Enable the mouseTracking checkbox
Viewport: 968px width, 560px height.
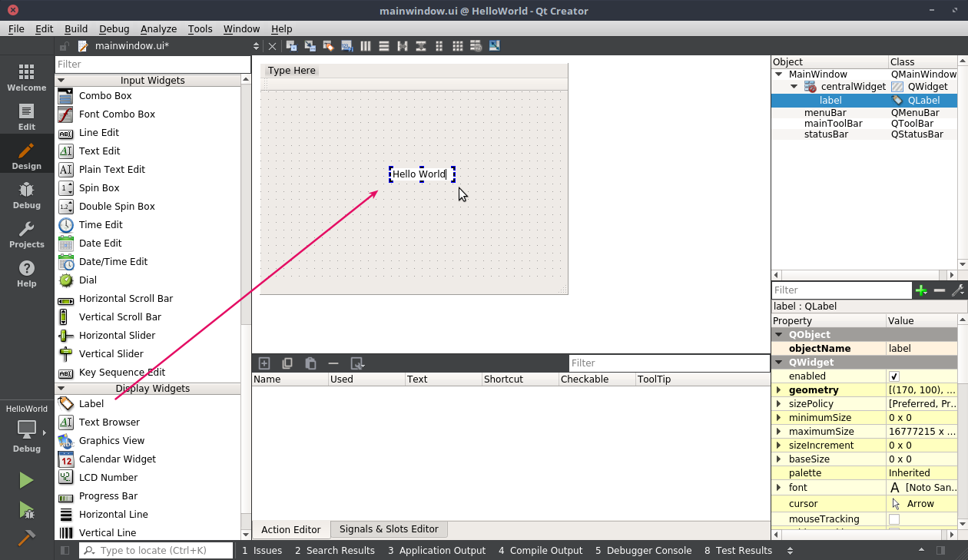[x=894, y=519]
